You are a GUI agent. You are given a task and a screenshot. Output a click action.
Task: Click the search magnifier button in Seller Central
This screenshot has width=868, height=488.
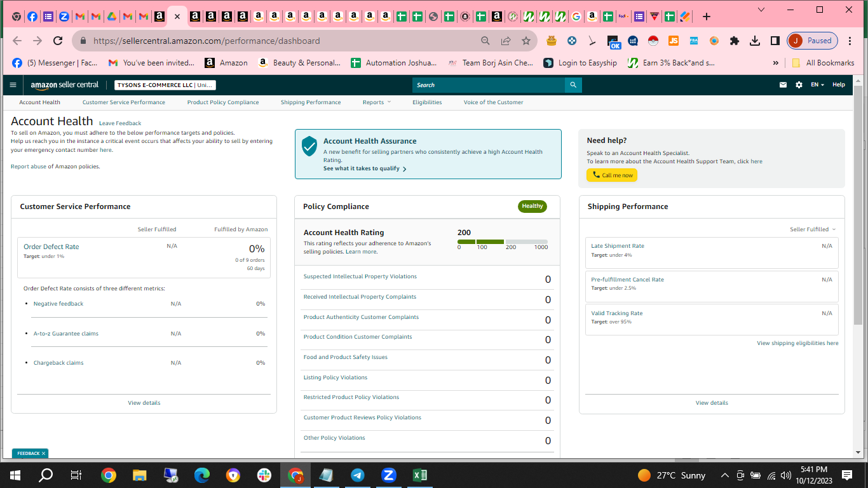(x=573, y=85)
